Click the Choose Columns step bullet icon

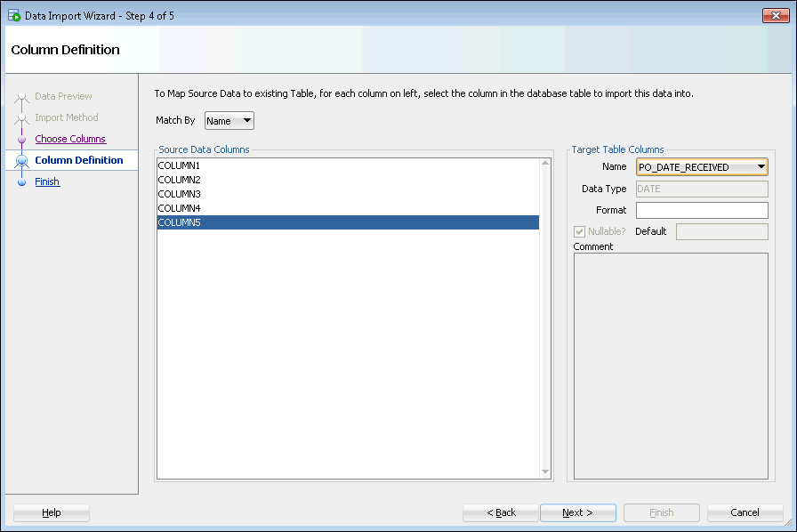coord(22,139)
